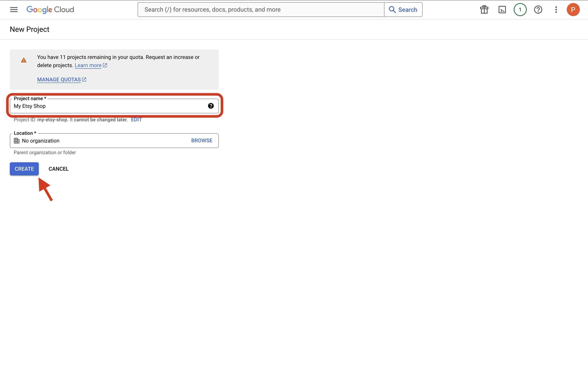This screenshot has height=367, width=588.
Task: Click the help icon inside Project name field
Action: click(211, 106)
